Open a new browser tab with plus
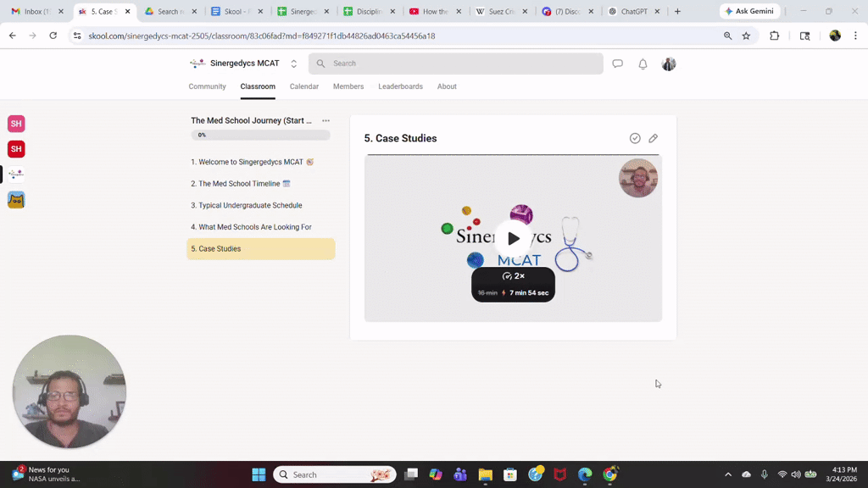 point(677,11)
